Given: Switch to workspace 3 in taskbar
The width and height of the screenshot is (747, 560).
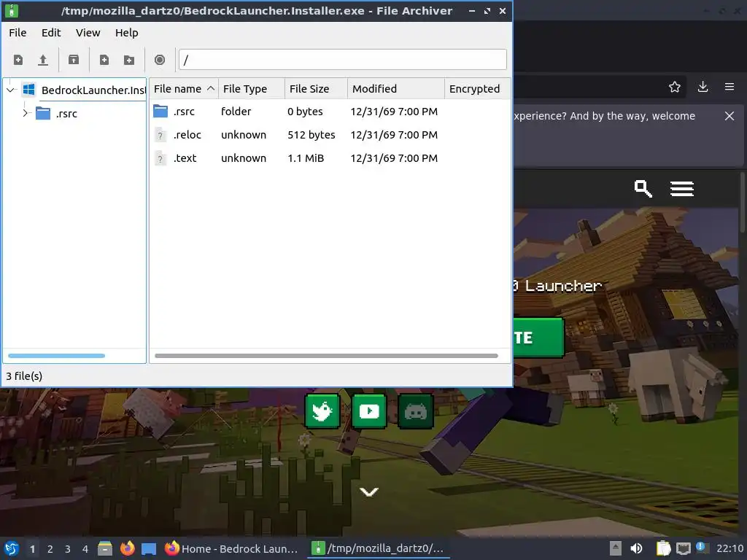Looking at the screenshot, I should [68, 549].
